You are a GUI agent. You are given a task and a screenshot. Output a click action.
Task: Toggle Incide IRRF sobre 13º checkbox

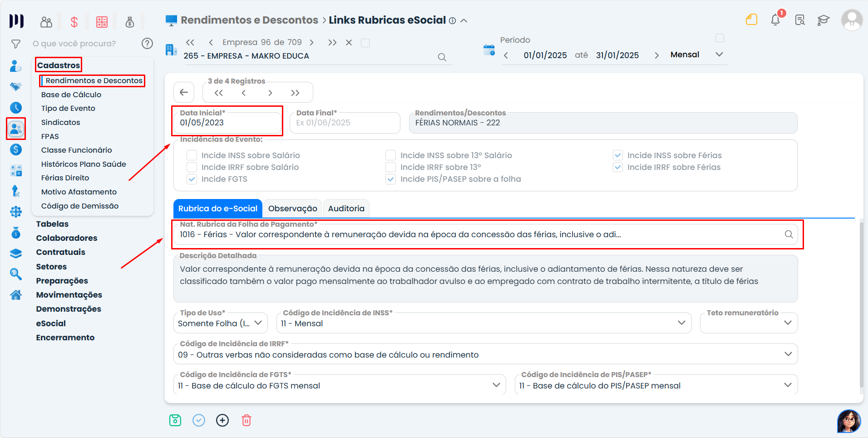pyautogui.click(x=390, y=167)
